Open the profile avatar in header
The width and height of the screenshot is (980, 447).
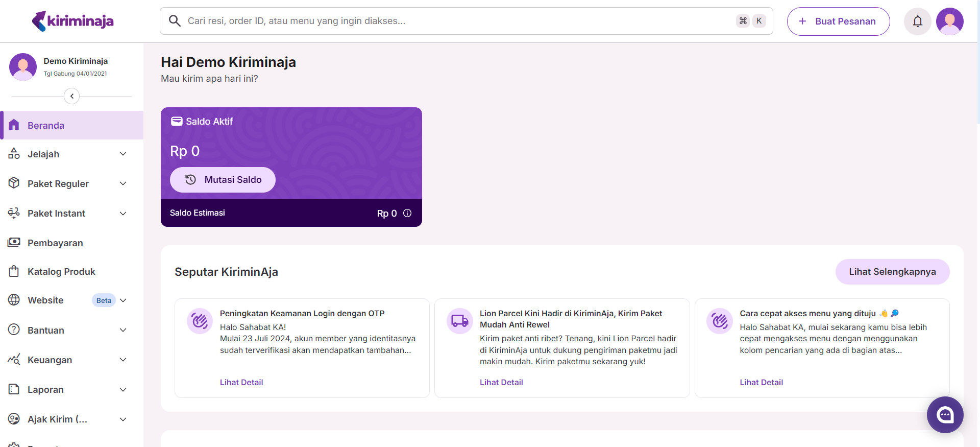coord(950,21)
